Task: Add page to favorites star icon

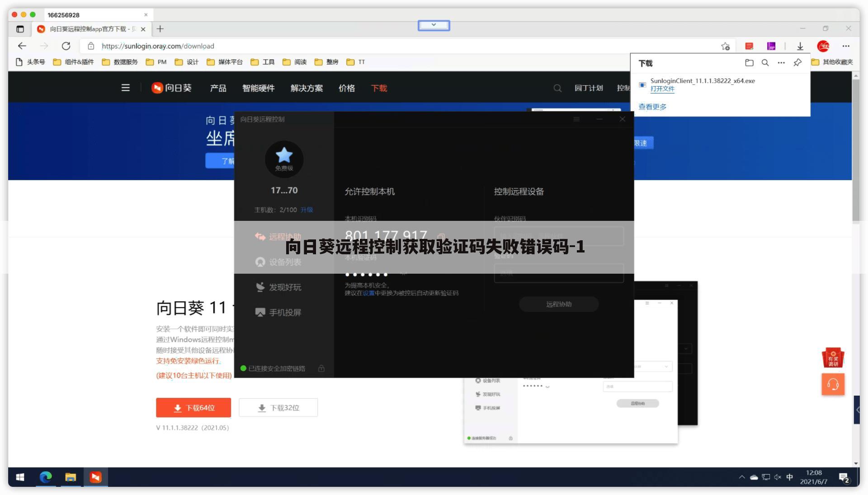Action: click(725, 46)
